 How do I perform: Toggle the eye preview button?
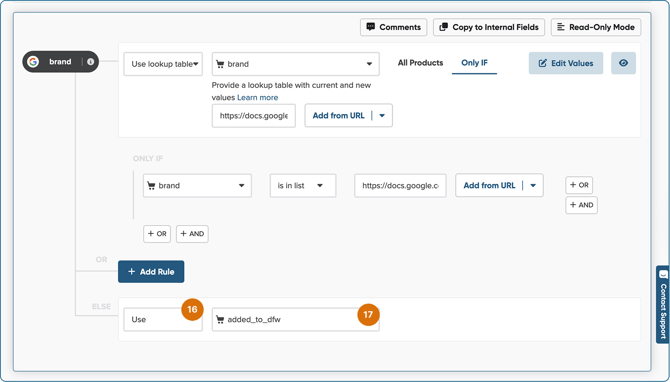click(623, 63)
